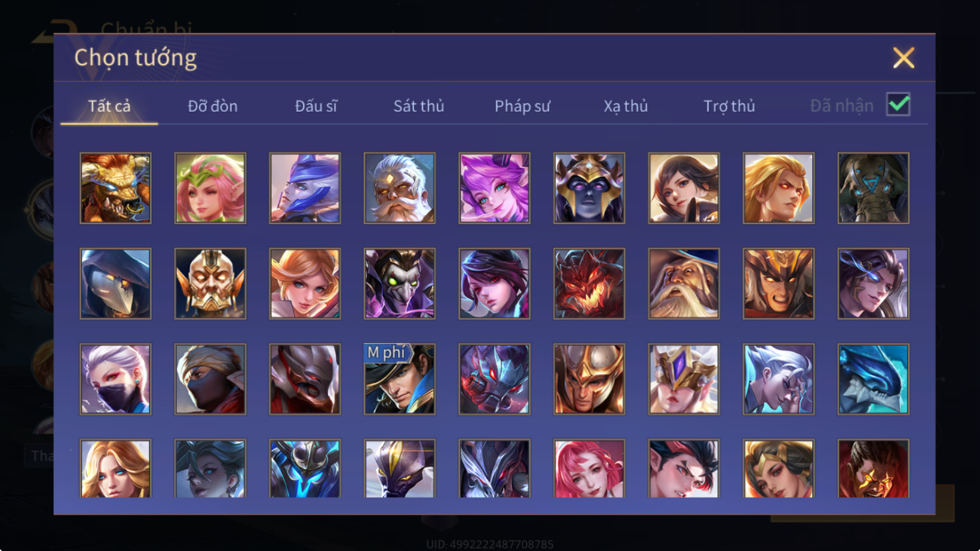This screenshot has width=980, height=551.
Task: Choose the masked white-haired ninja hero
Action: pyautogui.click(x=115, y=379)
